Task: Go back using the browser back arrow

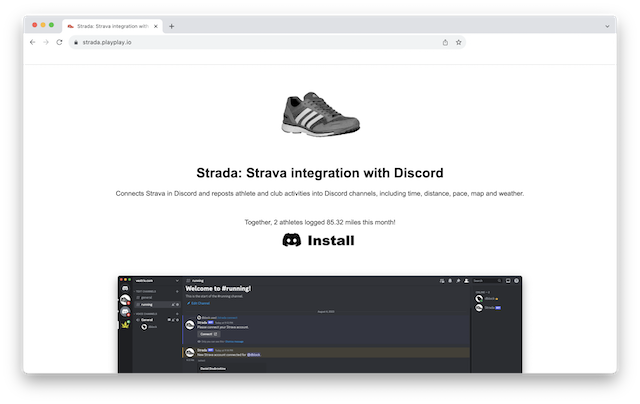Action: 33,42
